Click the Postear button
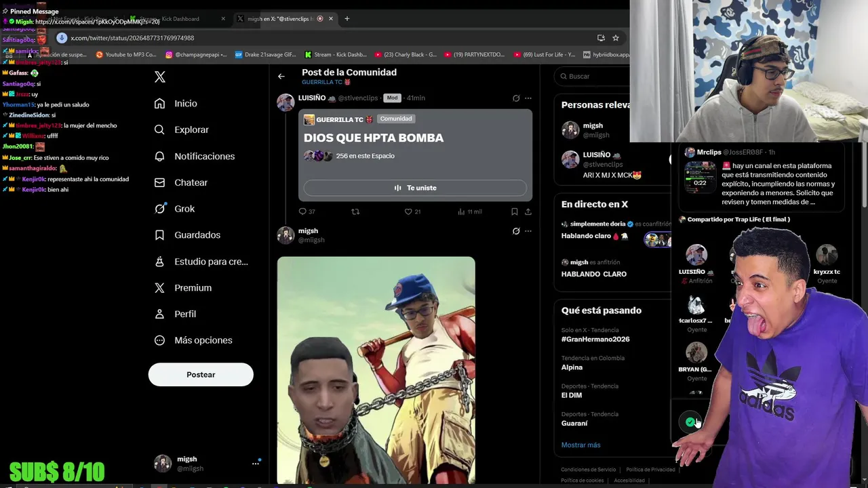This screenshot has width=868, height=488. (x=201, y=375)
